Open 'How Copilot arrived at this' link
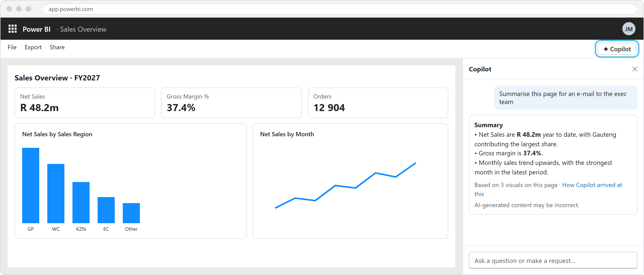The width and height of the screenshot is (644, 275). pos(548,189)
